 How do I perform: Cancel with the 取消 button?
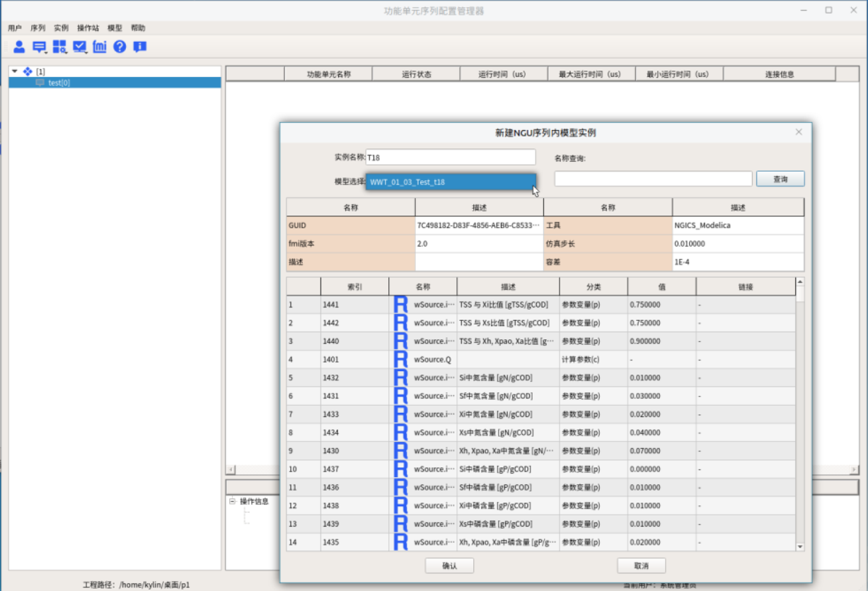coord(642,566)
